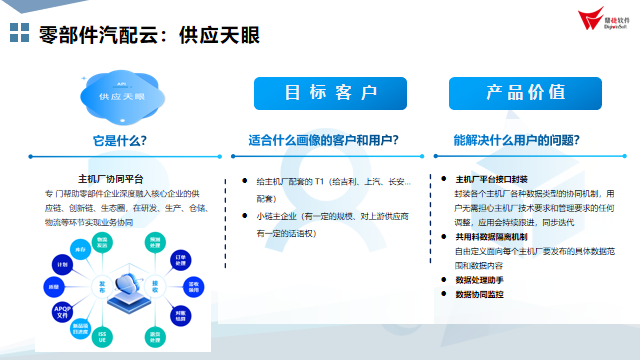Viewport: 640px width, 360px height.
Task: Click the 目标客户 blue button
Action: tap(330, 93)
